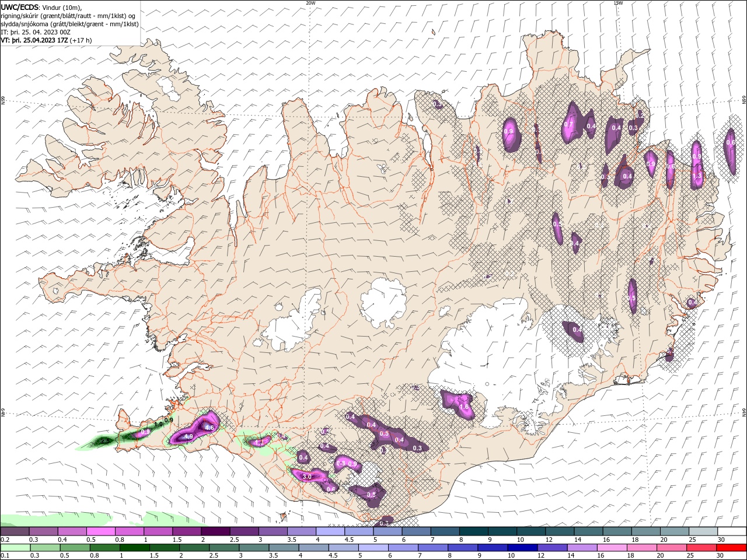Image resolution: width=747 pixels, height=560 pixels.
Task: Pick the dark teal snow swatch for 9–10
Action: point(503,531)
